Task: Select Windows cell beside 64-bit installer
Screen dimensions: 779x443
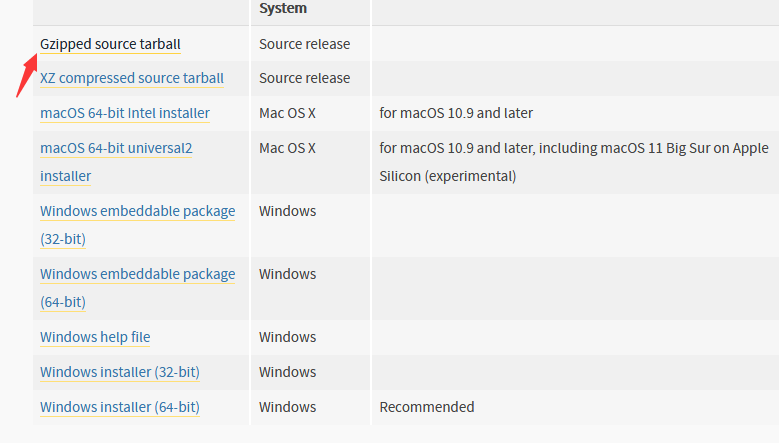Action: pyautogui.click(x=287, y=407)
